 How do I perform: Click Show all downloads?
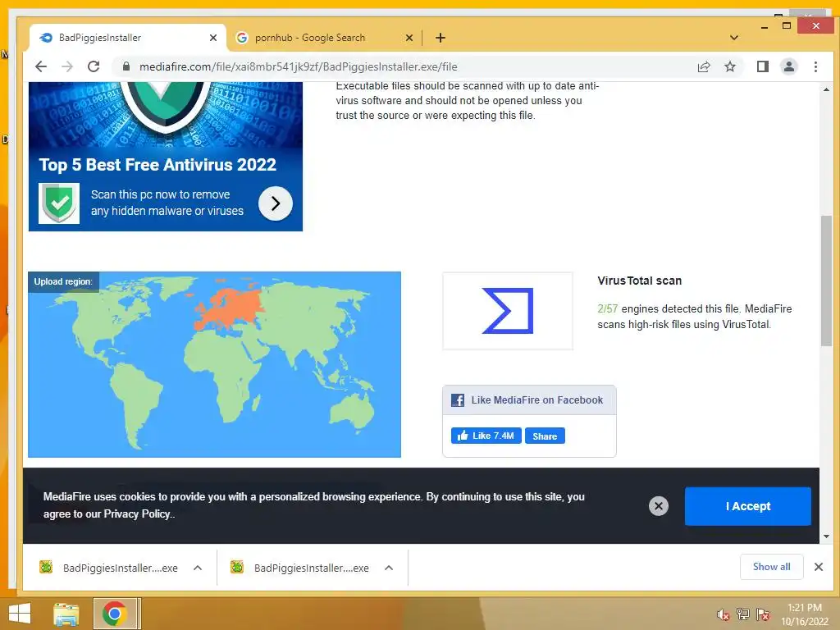771,567
